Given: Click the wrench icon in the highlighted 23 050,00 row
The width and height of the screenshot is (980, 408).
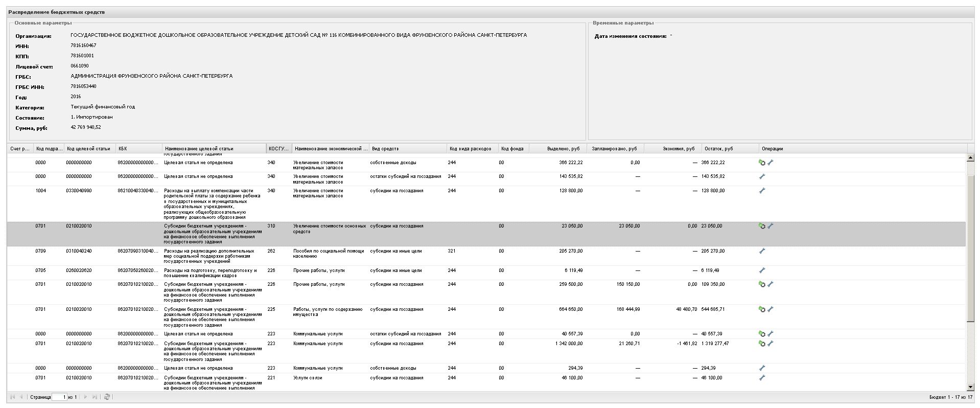Looking at the screenshot, I should pos(771,226).
